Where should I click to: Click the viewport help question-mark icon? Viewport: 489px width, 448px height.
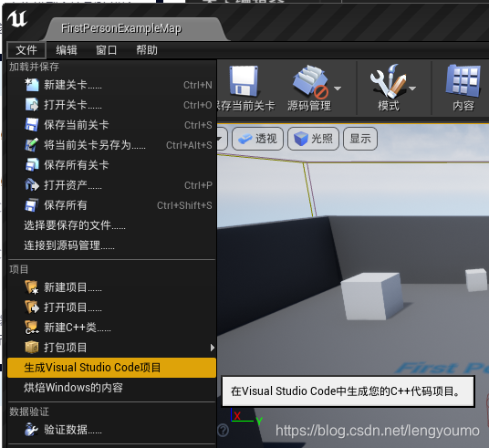click(x=224, y=431)
